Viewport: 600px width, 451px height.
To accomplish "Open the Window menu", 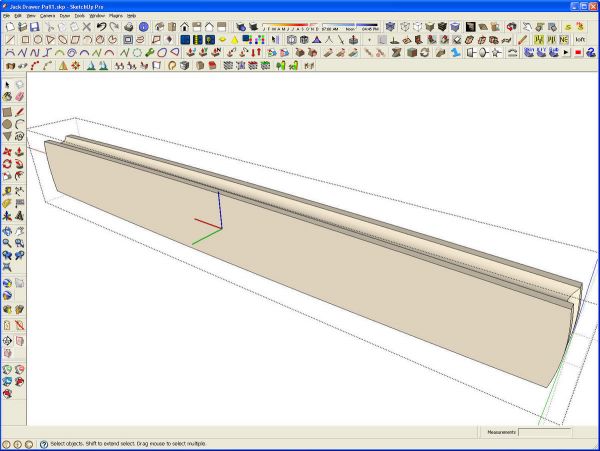I will click(97, 16).
